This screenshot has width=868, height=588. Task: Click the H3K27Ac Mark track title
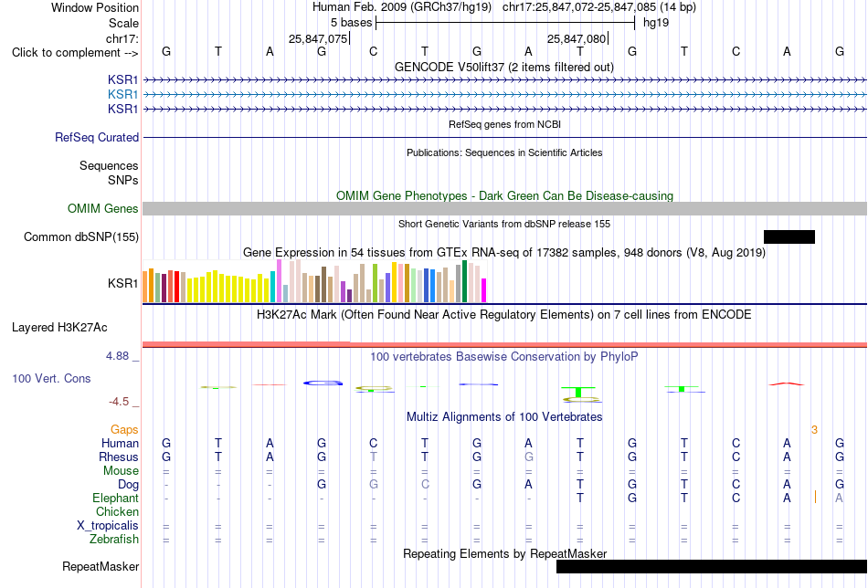503,315
